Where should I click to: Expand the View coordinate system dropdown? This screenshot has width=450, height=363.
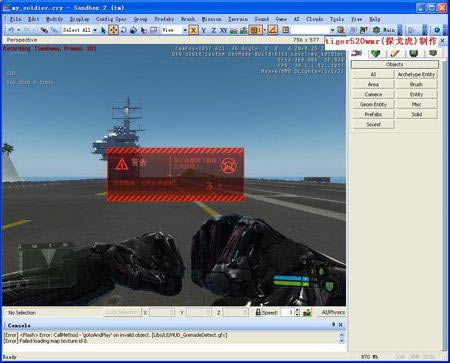pyautogui.click(x=185, y=30)
